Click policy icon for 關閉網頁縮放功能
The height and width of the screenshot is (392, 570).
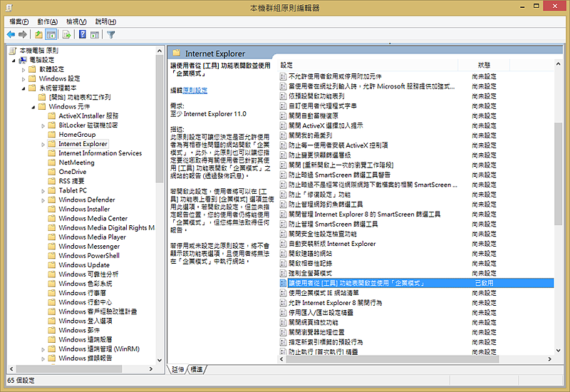283,322
